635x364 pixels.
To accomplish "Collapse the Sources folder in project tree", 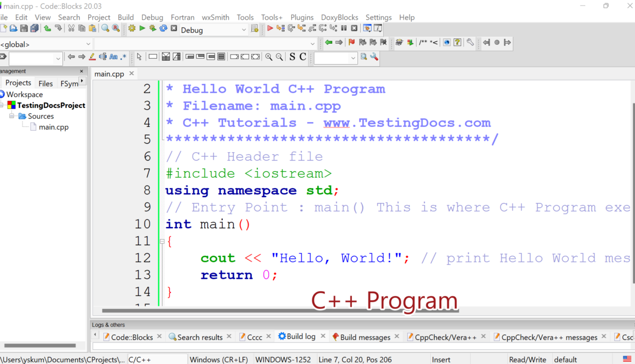I will pos(11,116).
